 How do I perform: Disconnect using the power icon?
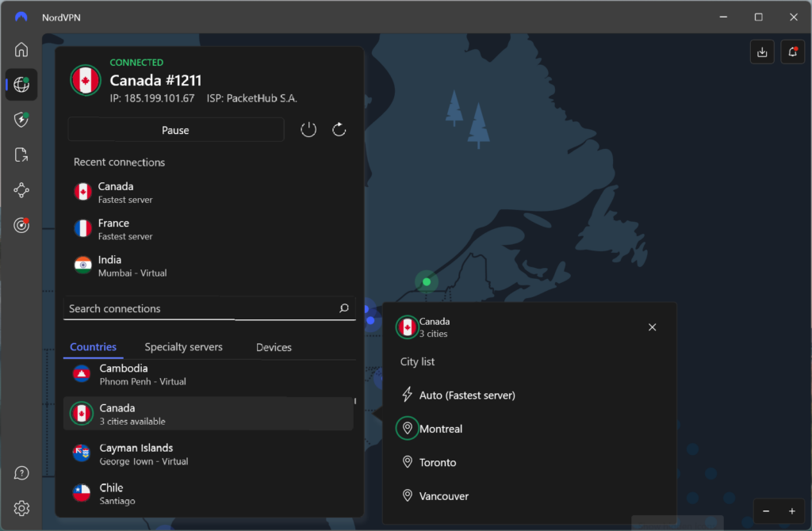click(308, 129)
